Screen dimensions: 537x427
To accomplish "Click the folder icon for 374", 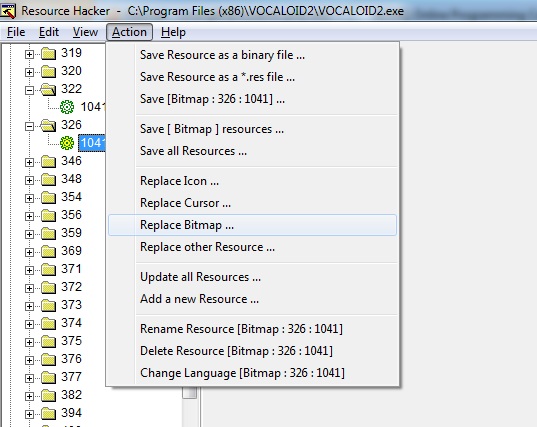I will [x=48, y=324].
